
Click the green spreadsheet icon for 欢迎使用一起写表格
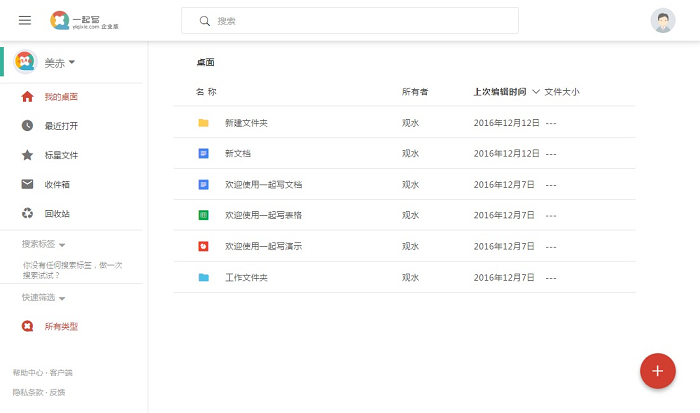pos(203,215)
